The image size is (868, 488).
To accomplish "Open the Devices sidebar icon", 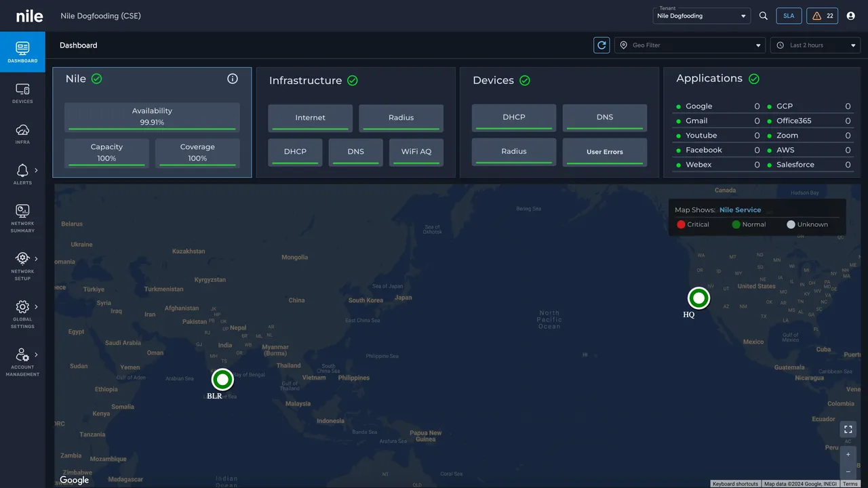I will tap(22, 89).
